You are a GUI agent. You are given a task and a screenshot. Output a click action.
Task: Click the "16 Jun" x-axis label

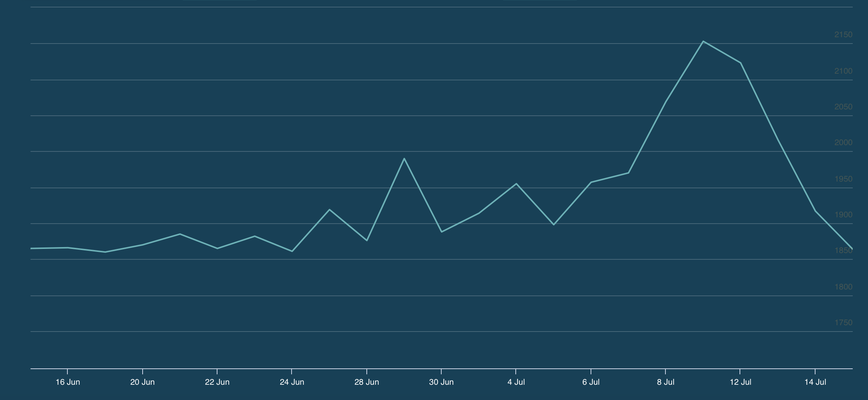68,382
